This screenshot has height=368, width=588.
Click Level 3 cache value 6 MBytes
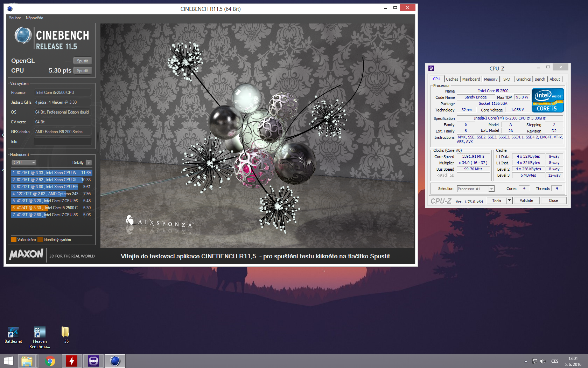pos(528,176)
